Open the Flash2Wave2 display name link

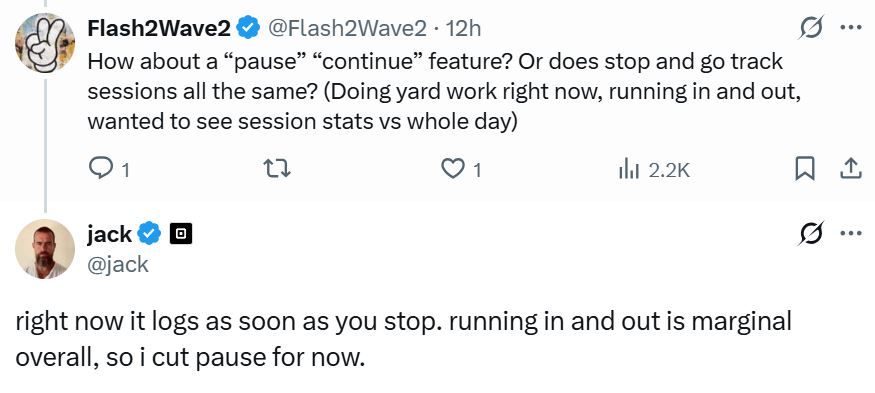[x=159, y=27]
